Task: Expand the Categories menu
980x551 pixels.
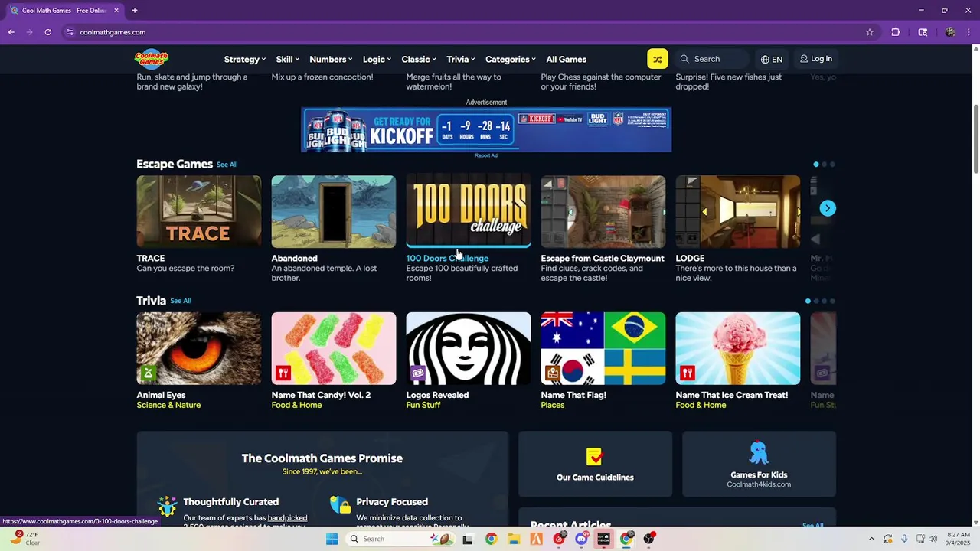Action: pos(511,60)
